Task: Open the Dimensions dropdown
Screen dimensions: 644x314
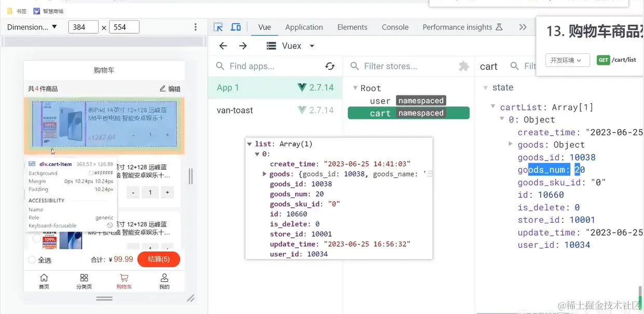Action: click(x=32, y=27)
